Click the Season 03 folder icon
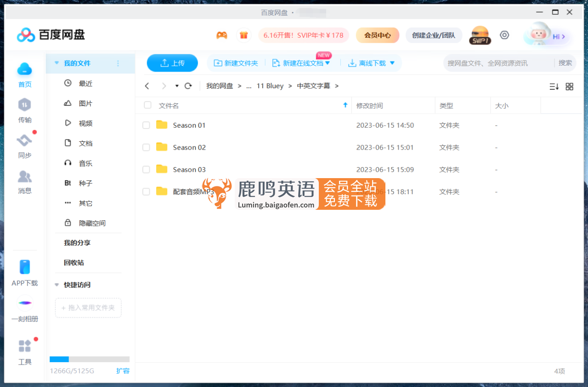588x387 pixels. point(162,169)
